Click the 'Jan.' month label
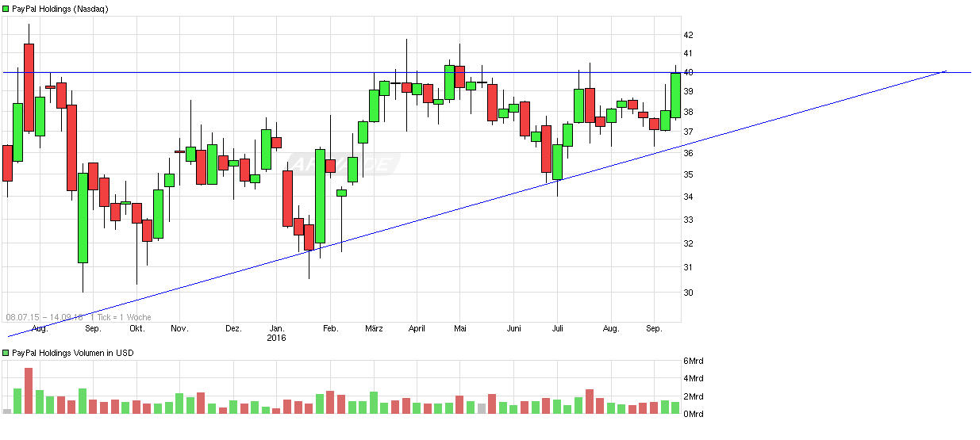The width and height of the screenshot is (980, 440). pyautogui.click(x=277, y=328)
